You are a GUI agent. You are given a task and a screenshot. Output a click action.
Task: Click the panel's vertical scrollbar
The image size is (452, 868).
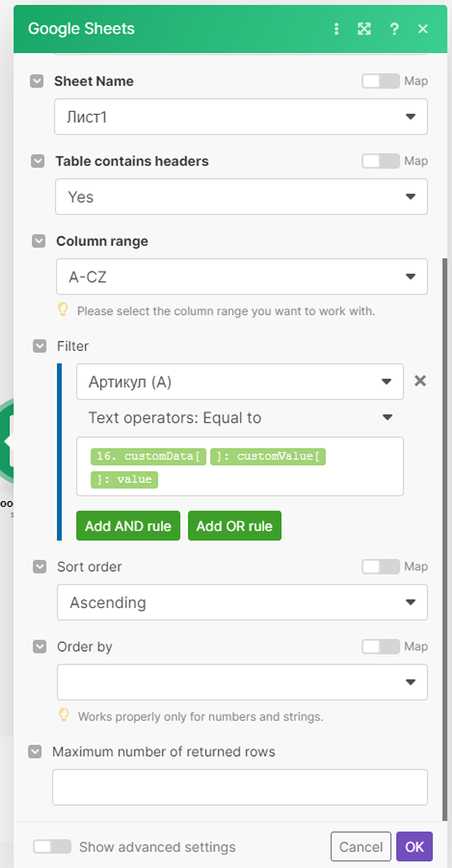click(x=444, y=539)
